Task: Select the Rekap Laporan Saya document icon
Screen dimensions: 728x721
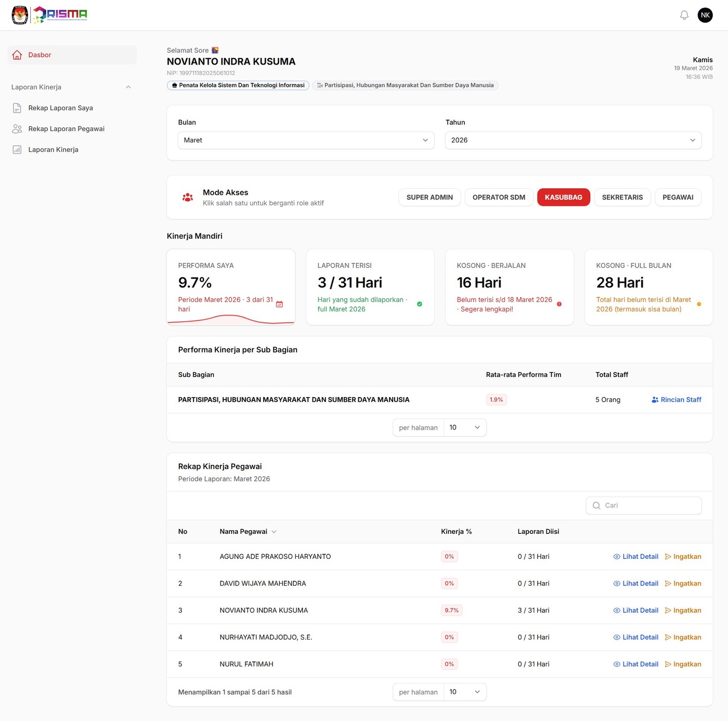Action: click(17, 108)
